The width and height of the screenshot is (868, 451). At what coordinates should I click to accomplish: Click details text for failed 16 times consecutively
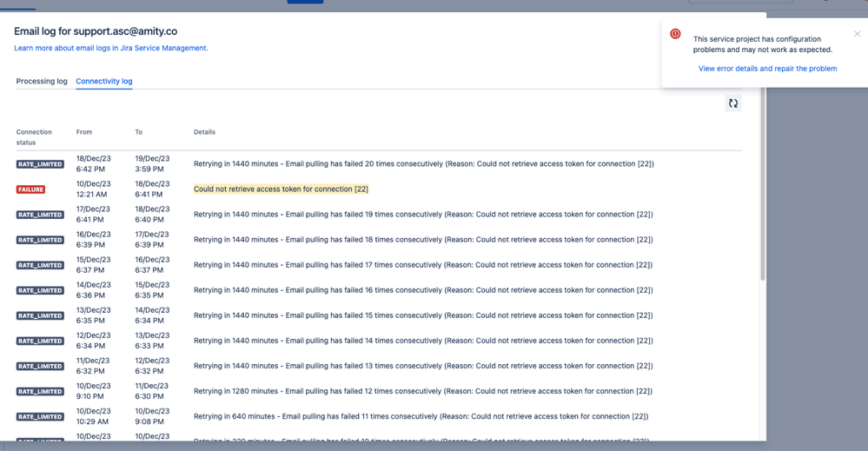(423, 290)
